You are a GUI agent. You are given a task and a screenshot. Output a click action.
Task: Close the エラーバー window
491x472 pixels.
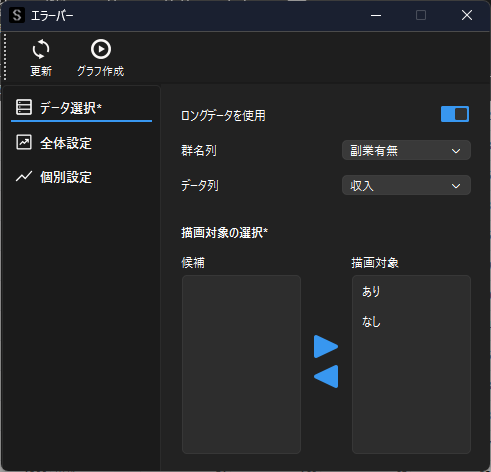click(x=467, y=15)
